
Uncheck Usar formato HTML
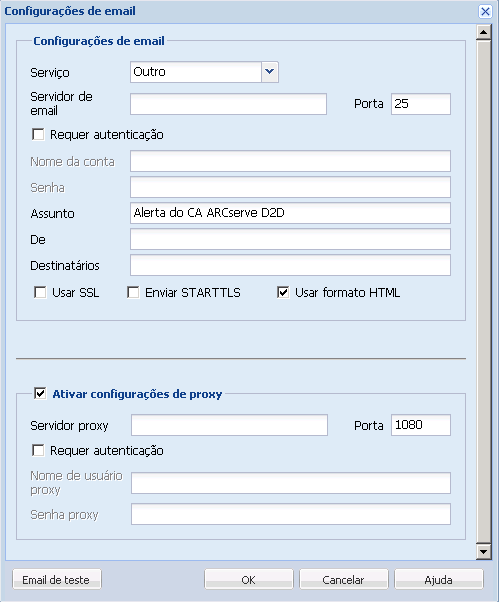(283, 292)
